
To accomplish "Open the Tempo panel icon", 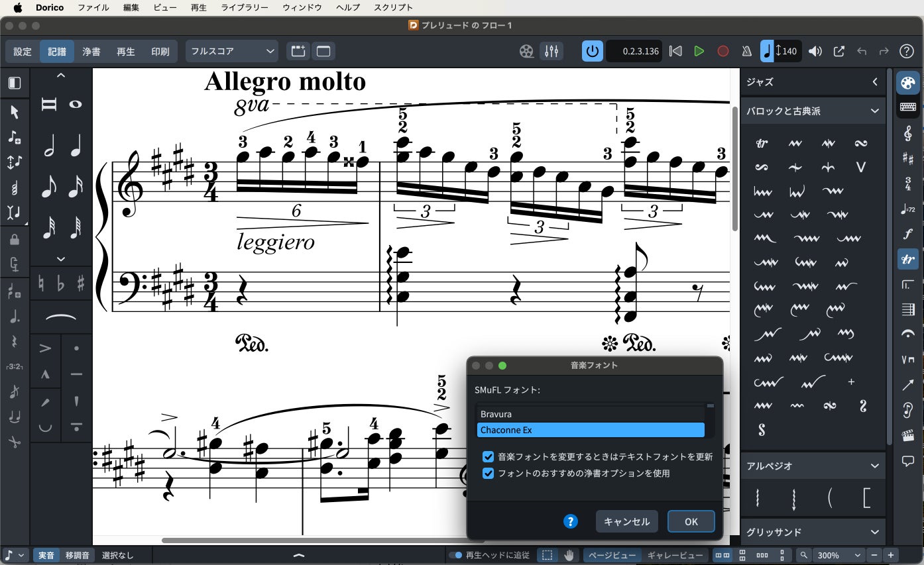I will tap(907, 209).
